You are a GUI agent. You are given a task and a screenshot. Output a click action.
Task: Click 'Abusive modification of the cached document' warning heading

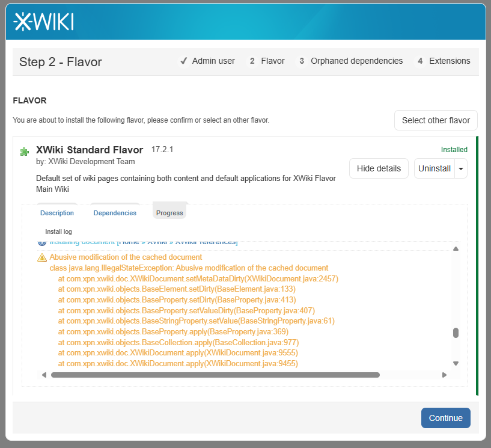(x=126, y=257)
